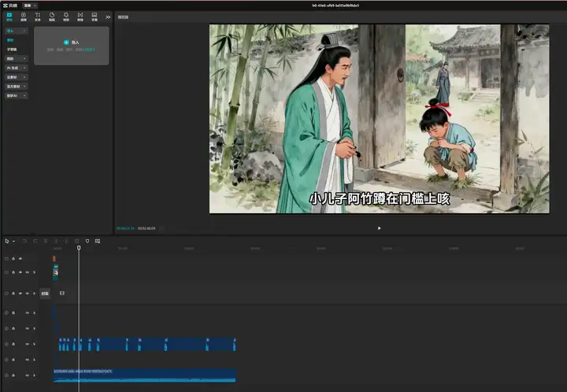Lock the main track next to the cover button
Image resolution: width=567 pixels, height=392 pixels.
click(13, 294)
